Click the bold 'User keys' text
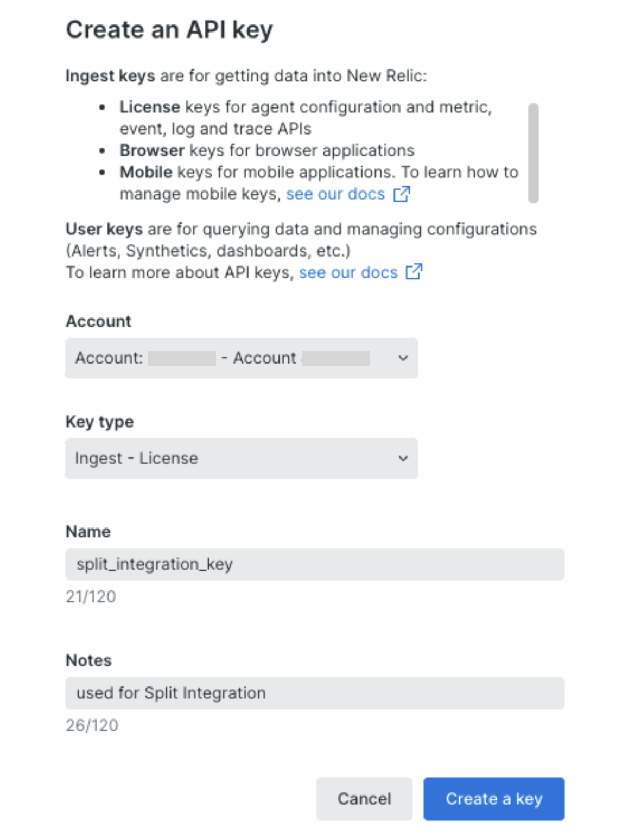This screenshot has height=840, width=635. click(104, 229)
